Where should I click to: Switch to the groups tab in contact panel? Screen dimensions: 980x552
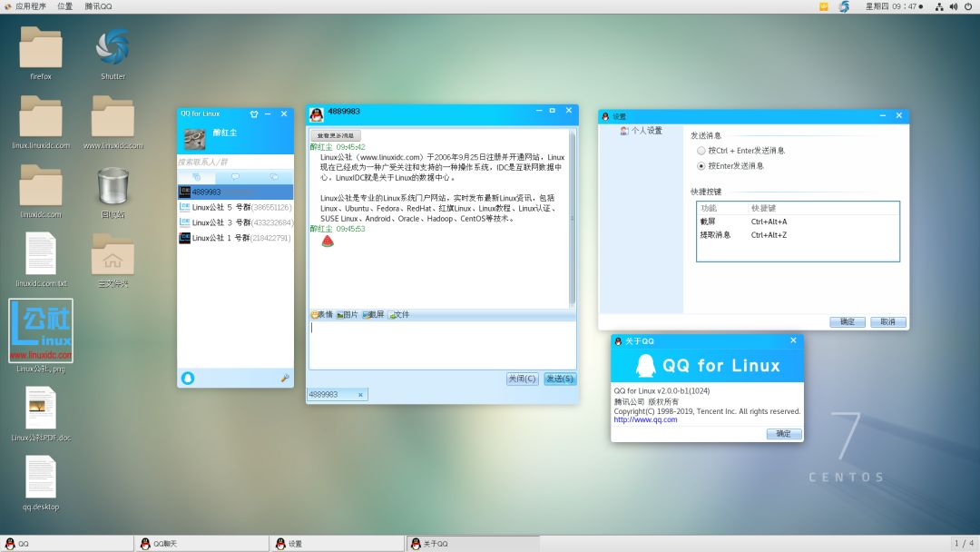274,176
